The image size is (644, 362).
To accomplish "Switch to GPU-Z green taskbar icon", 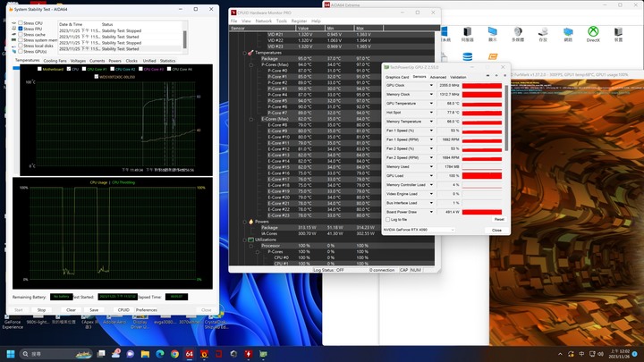I will pyautogui.click(x=263, y=354).
